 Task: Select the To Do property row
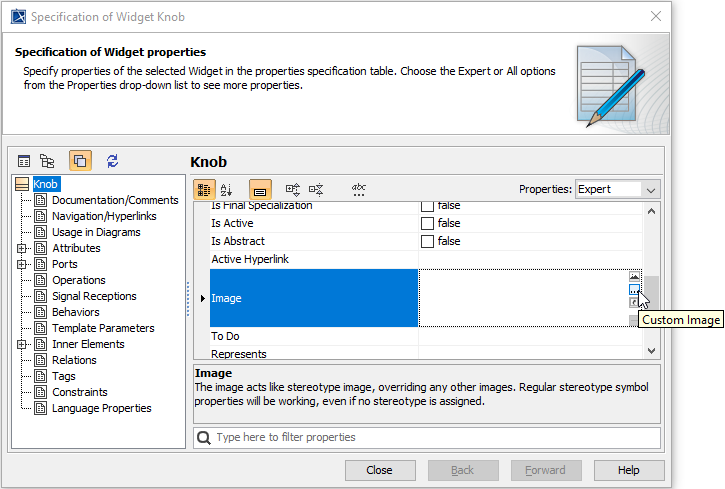click(426, 336)
